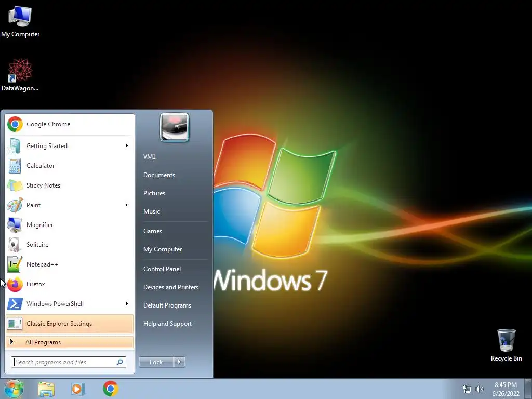Expand the Getting Started submenu arrow
The height and width of the screenshot is (399, 532).
[x=127, y=146]
